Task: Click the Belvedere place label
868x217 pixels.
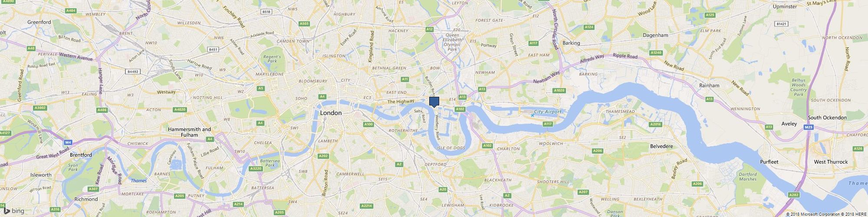Action: [661, 146]
